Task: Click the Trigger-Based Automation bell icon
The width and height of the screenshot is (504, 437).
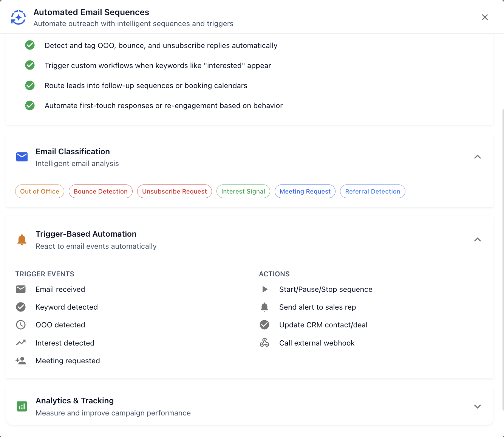Action: coord(22,239)
